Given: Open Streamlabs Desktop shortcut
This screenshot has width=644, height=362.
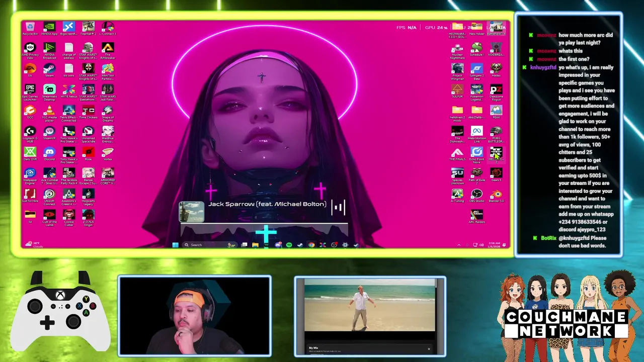Looking at the screenshot, I should point(49,93).
